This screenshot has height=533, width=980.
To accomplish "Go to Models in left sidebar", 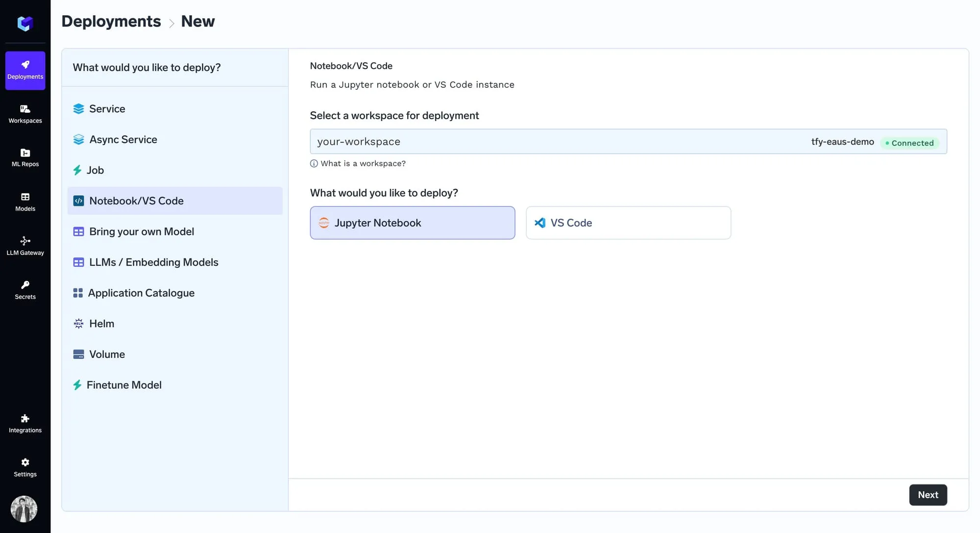I will pos(25,202).
